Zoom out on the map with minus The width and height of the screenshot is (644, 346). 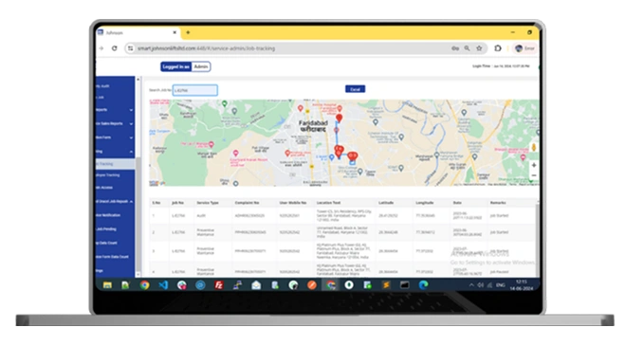pos(534,175)
